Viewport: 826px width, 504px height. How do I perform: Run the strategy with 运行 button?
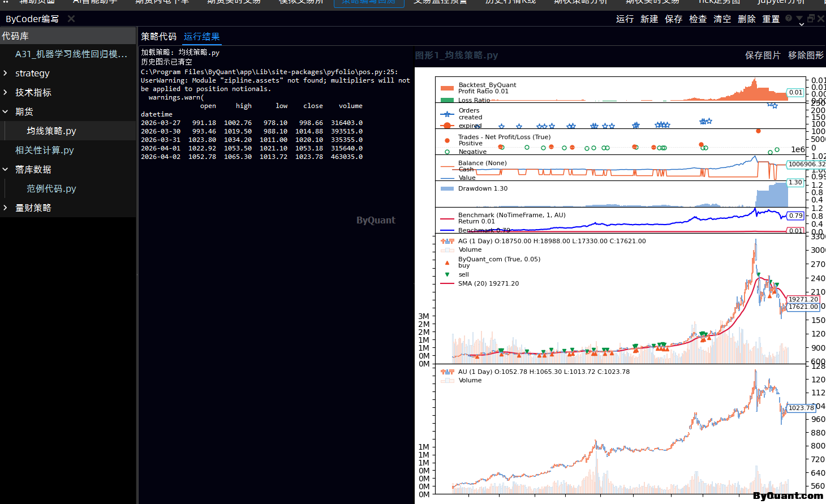click(625, 19)
